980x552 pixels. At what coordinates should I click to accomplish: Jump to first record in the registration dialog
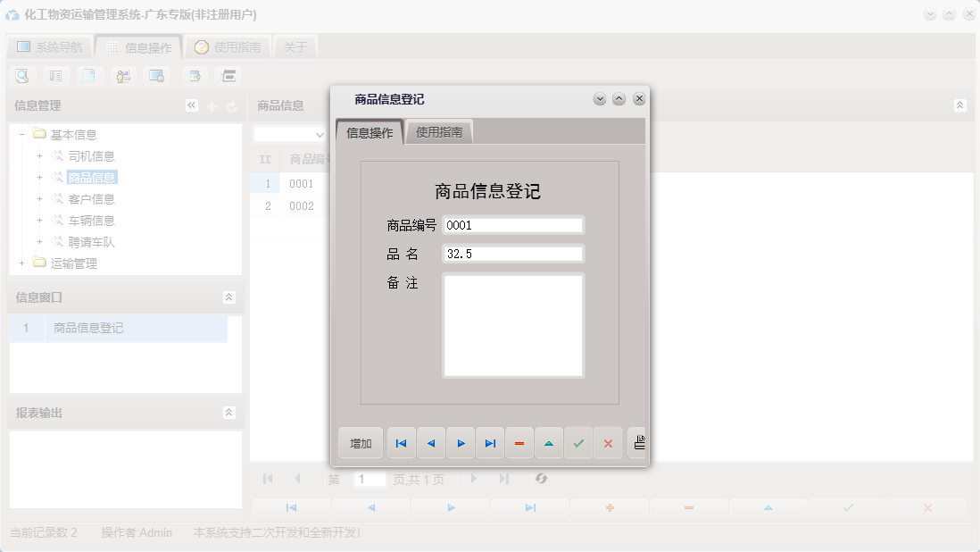(x=401, y=442)
